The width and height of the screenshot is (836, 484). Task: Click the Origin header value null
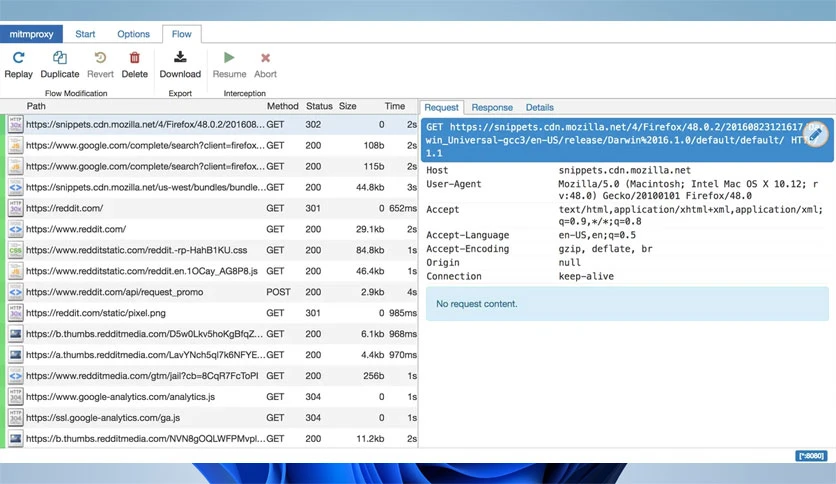point(569,263)
